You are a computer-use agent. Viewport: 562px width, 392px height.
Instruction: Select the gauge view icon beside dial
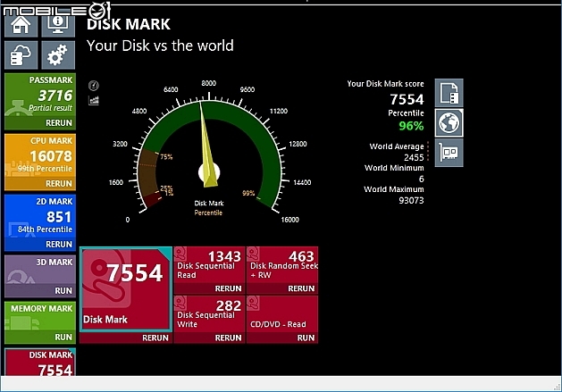pos(94,86)
